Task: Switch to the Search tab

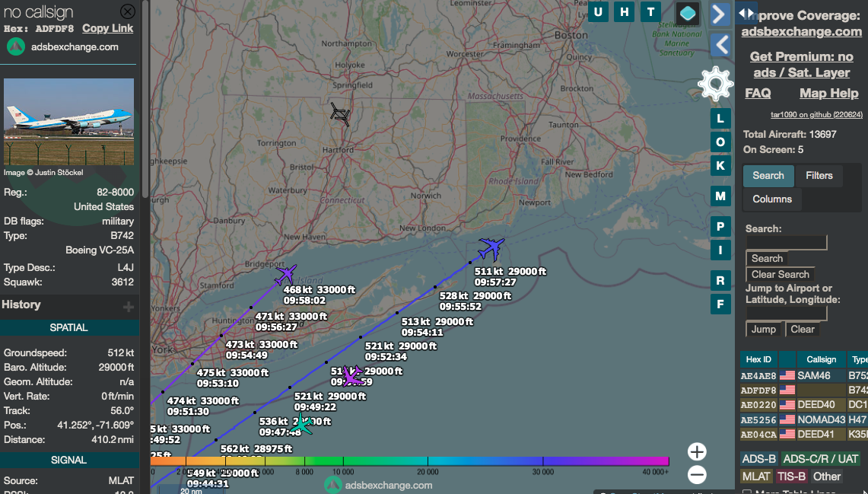Action: (768, 176)
